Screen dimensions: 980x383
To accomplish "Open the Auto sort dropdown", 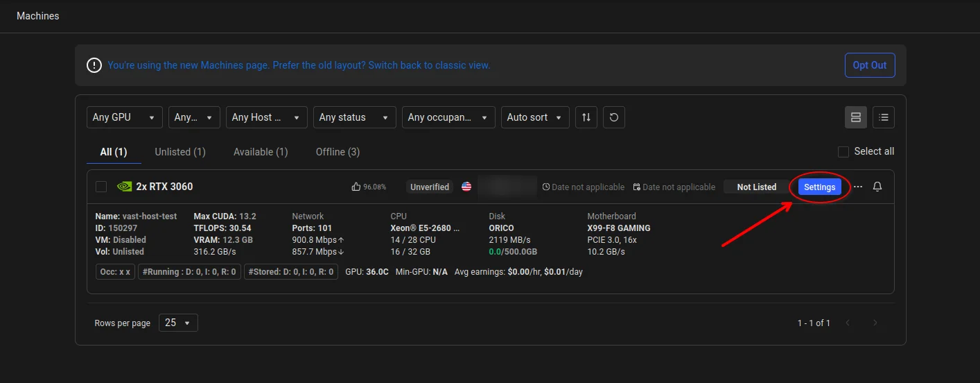I will click(x=536, y=117).
